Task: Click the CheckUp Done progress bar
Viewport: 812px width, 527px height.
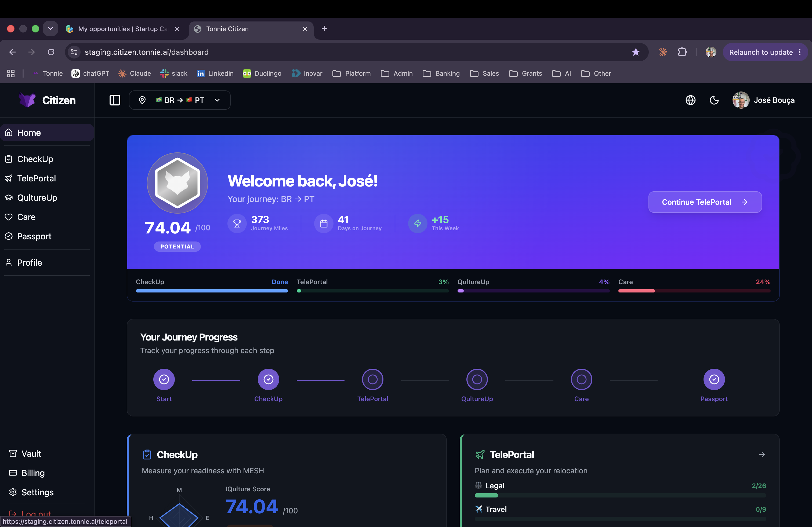Action: coord(212,291)
